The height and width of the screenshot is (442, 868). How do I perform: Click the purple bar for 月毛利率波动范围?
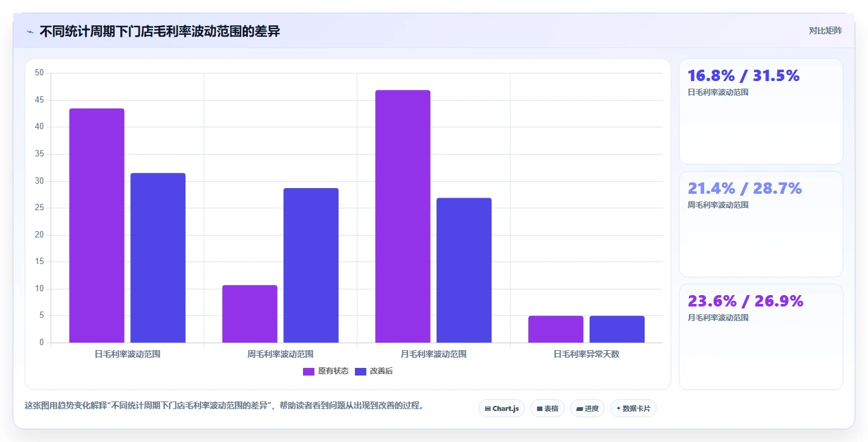tap(403, 217)
